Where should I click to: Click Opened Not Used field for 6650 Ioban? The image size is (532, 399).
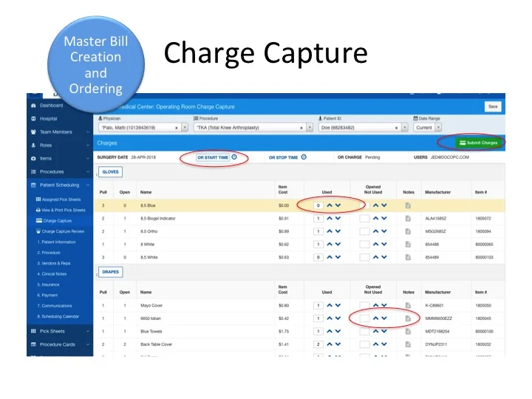[364, 318]
